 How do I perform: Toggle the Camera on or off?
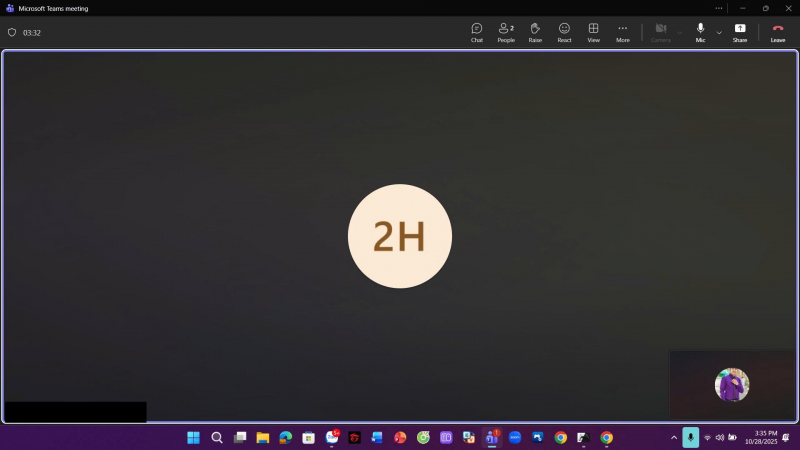[660, 32]
